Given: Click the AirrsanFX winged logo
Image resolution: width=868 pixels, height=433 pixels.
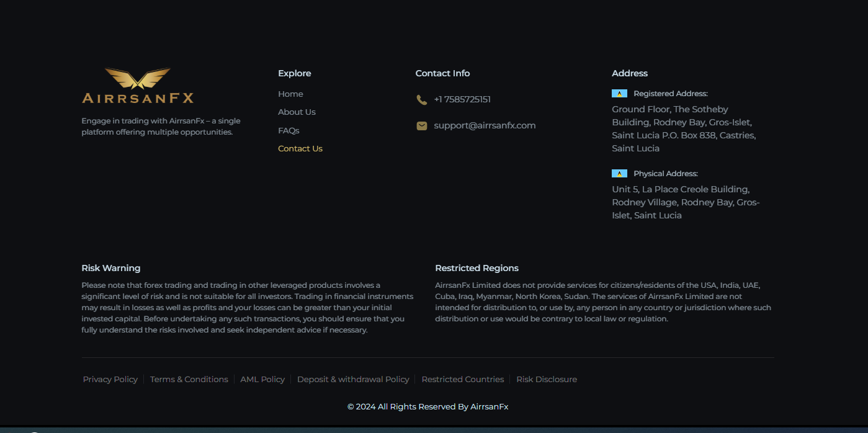Looking at the screenshot, I should (138, 86).
